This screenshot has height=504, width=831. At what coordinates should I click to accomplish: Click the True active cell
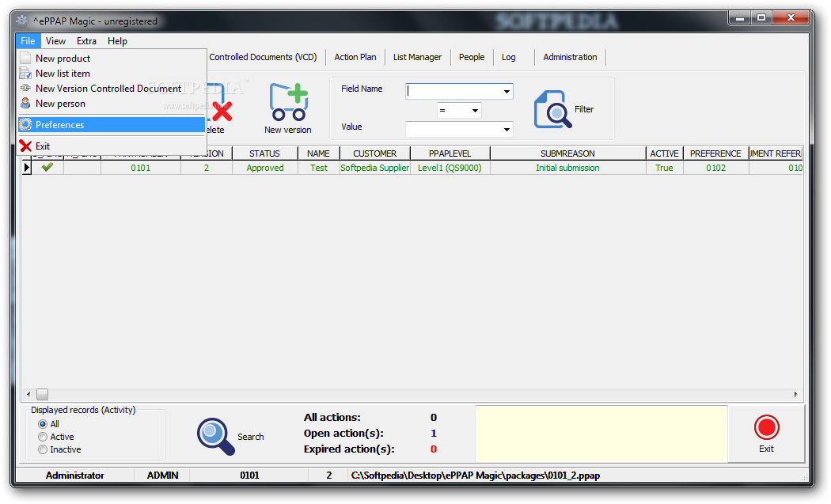(x=664, y=168)
